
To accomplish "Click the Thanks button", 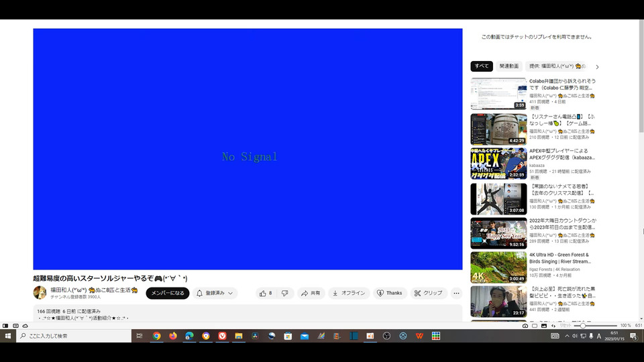I will (390, 293).
